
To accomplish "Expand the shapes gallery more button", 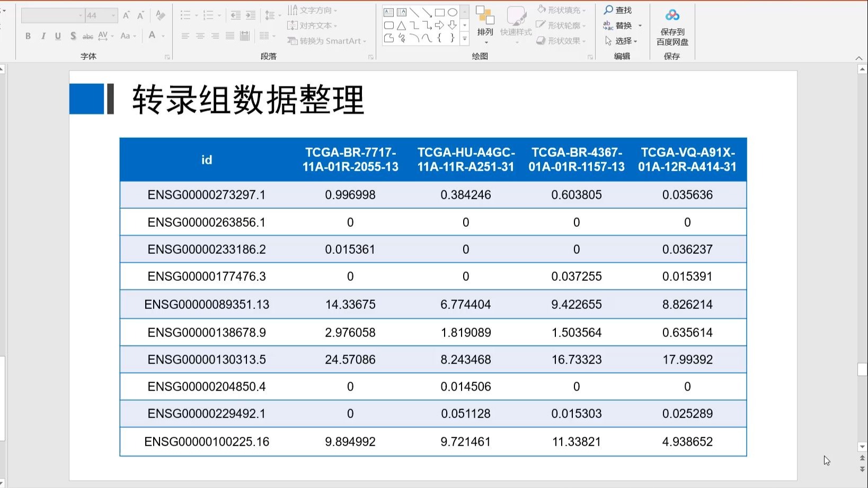I will click(x=465, y=38).
